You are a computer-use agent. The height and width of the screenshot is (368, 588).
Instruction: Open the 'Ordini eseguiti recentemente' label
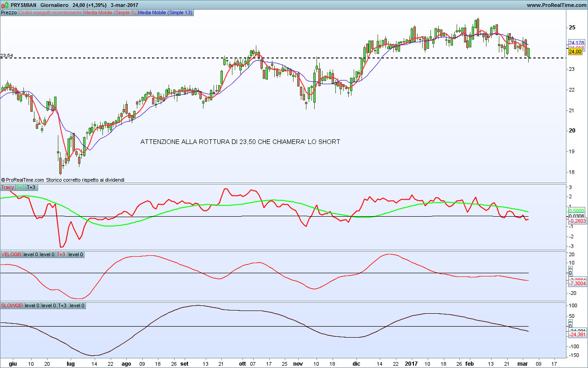pos(50,12)
